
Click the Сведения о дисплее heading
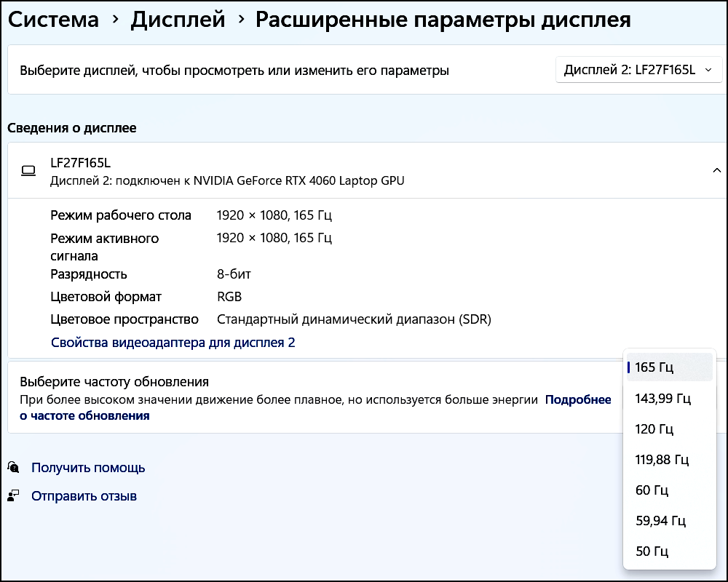tap(72, 127)
